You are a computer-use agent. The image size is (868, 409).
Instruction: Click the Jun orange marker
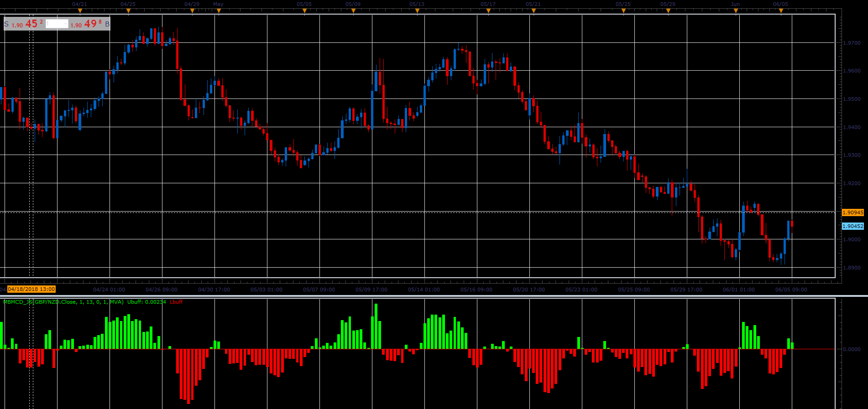point(736,10)
